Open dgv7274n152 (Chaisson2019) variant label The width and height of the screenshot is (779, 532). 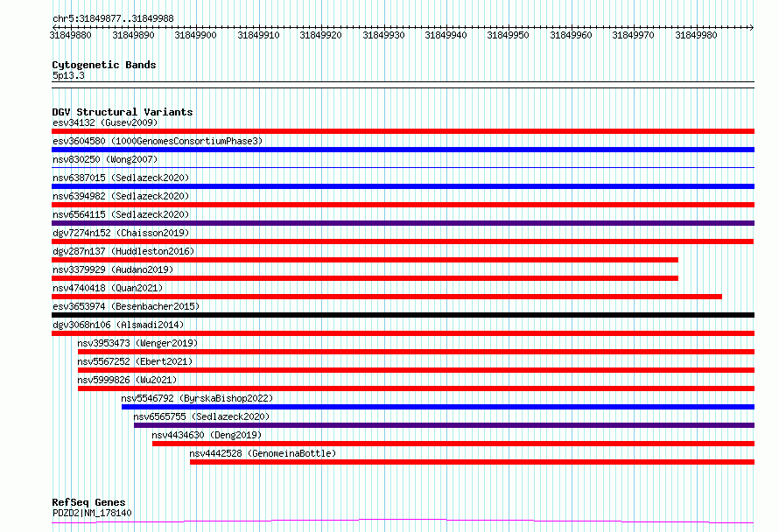121,233
